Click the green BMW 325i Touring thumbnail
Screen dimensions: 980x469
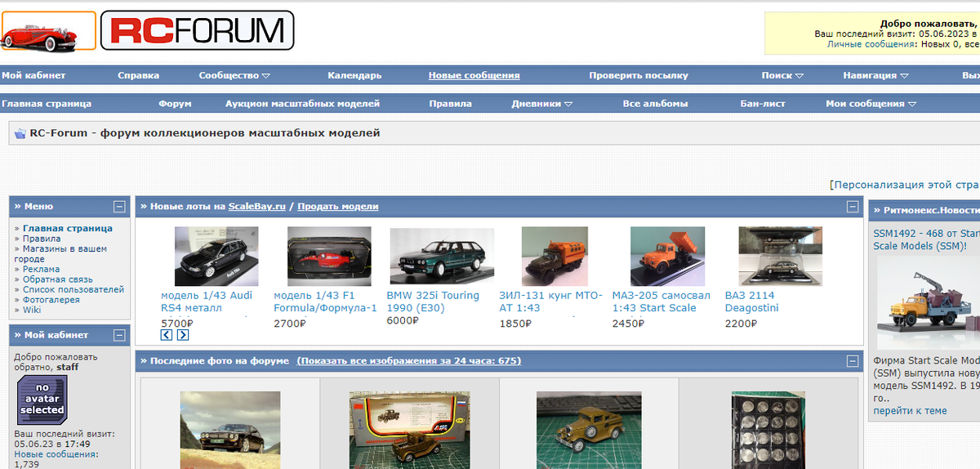[x=442, y=257]
